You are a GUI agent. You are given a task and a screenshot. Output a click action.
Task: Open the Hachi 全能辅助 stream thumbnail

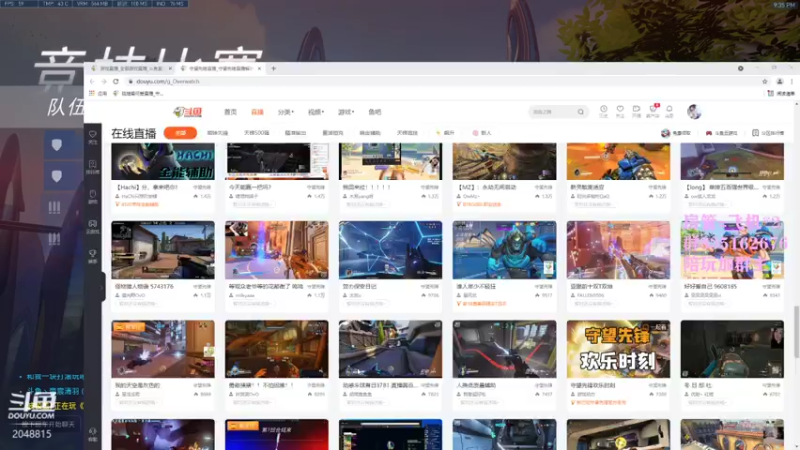[163, 161]
